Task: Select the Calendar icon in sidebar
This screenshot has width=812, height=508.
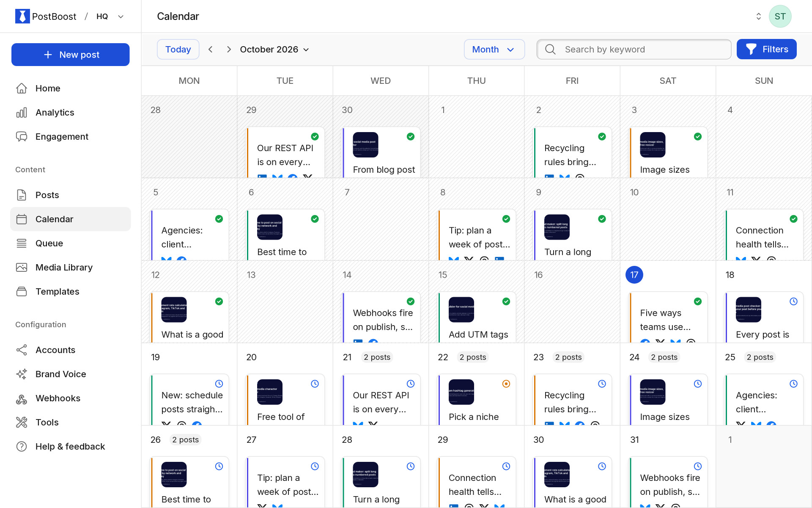Action: point(22,219)
